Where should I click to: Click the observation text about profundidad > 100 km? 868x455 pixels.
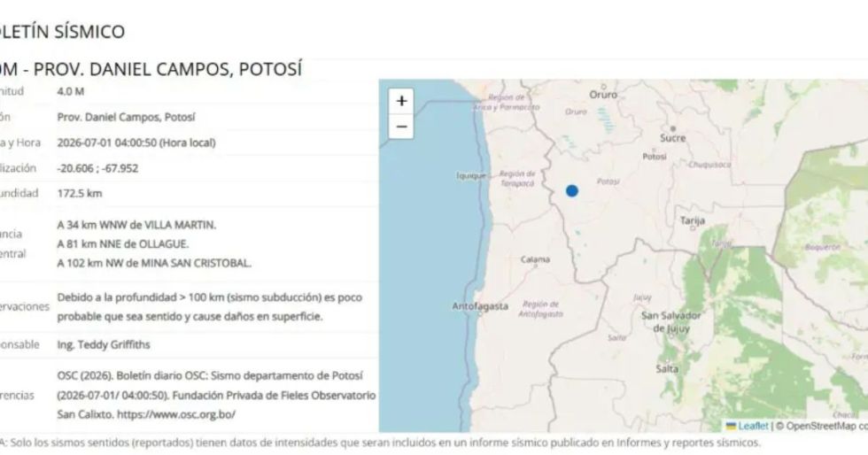point(209,306)
